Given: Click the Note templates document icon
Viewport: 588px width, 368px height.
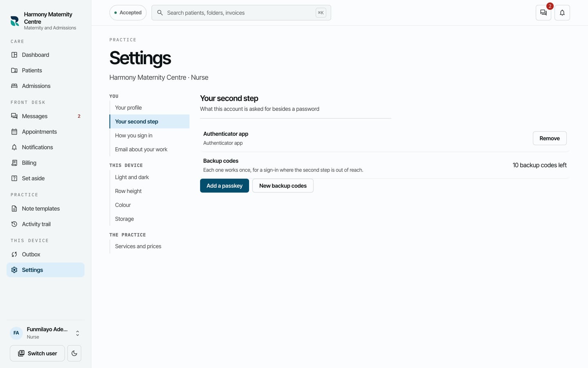Looking at the screenshot, I should tap(14, 209).
